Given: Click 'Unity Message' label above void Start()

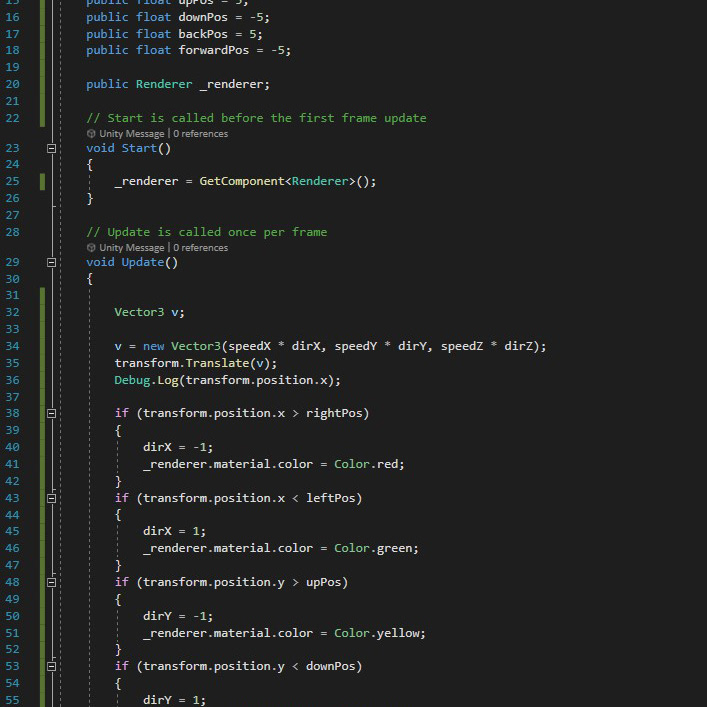Looking at the screenshot, I should point(132,133).
